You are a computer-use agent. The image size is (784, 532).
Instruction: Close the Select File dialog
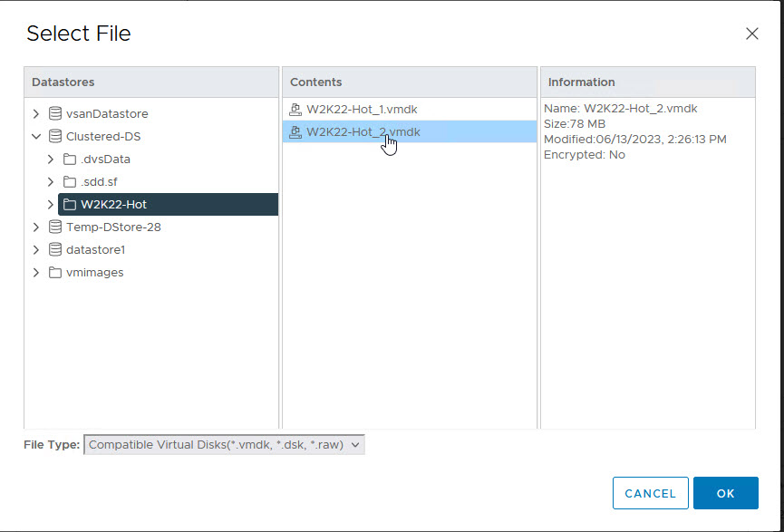pos(751,34)
